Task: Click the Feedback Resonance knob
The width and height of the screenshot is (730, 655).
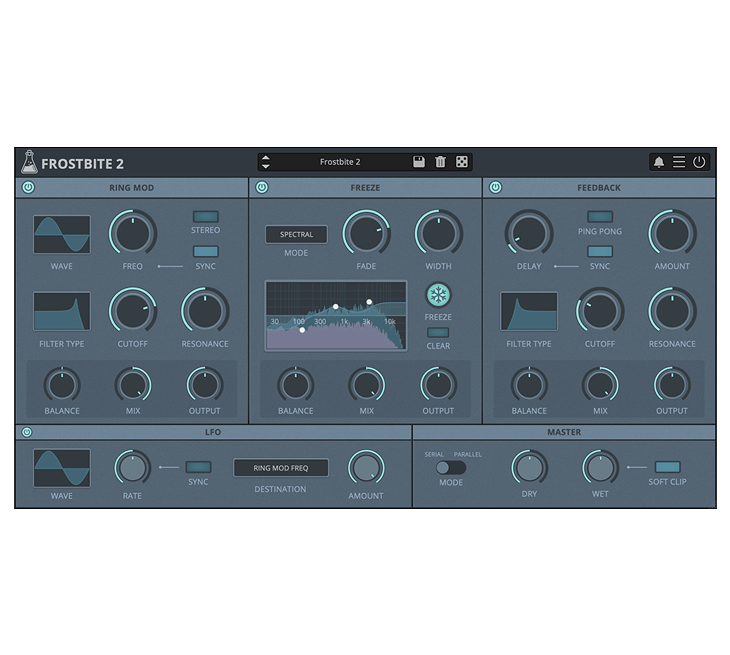Action: click(672, 311)
